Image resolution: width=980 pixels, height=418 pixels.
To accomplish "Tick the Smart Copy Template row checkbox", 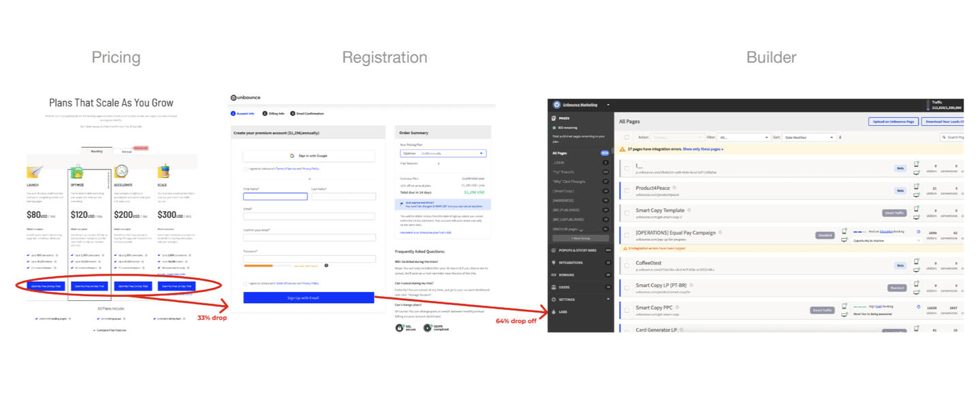I will pos(627,213).
